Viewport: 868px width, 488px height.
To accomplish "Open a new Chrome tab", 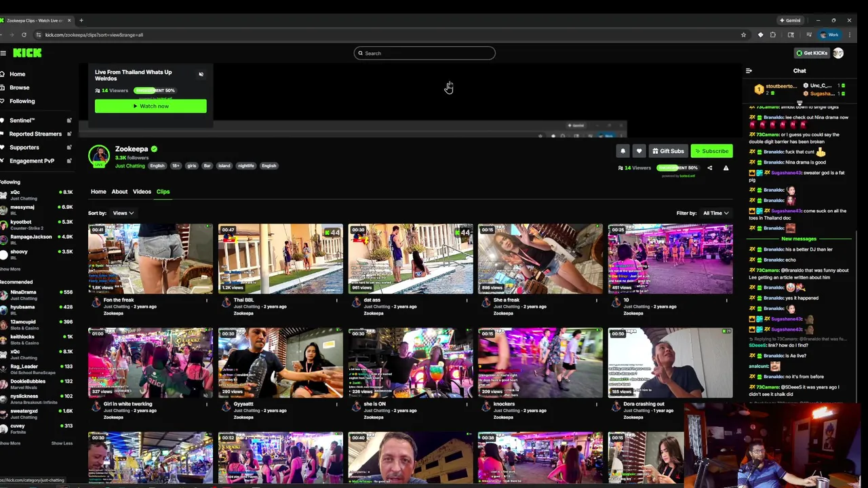I will (81, 20).
